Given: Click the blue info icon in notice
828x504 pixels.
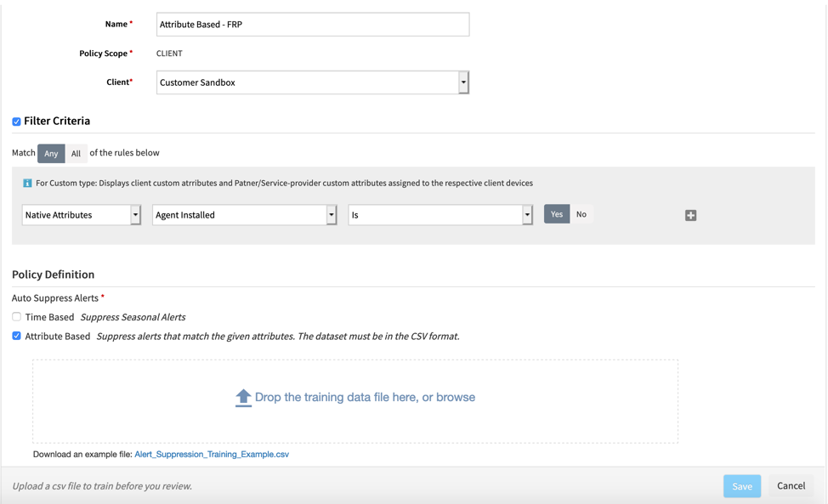Looking at the screenshot, I should tap(27, 183).
